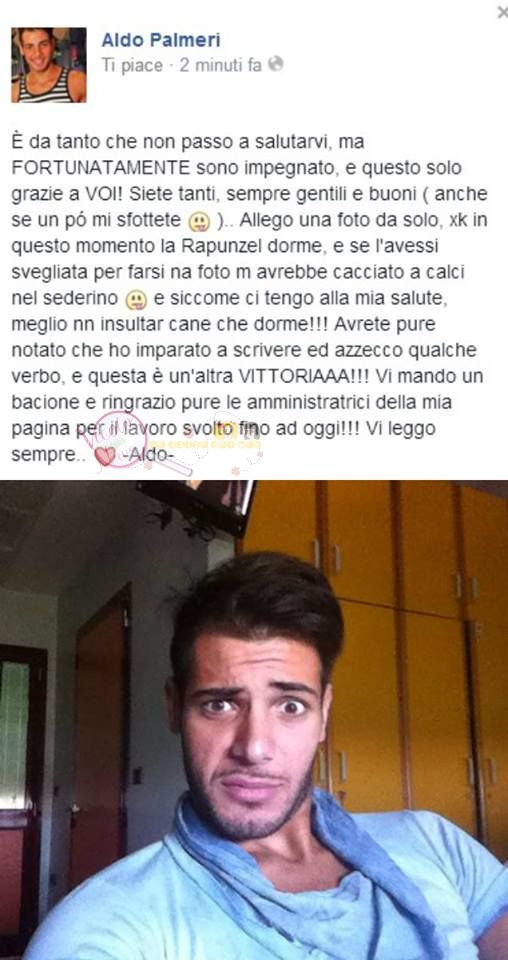Click the man's face in the selfie
The height and width of the screenshot is (960, 508).
point(253,722)
